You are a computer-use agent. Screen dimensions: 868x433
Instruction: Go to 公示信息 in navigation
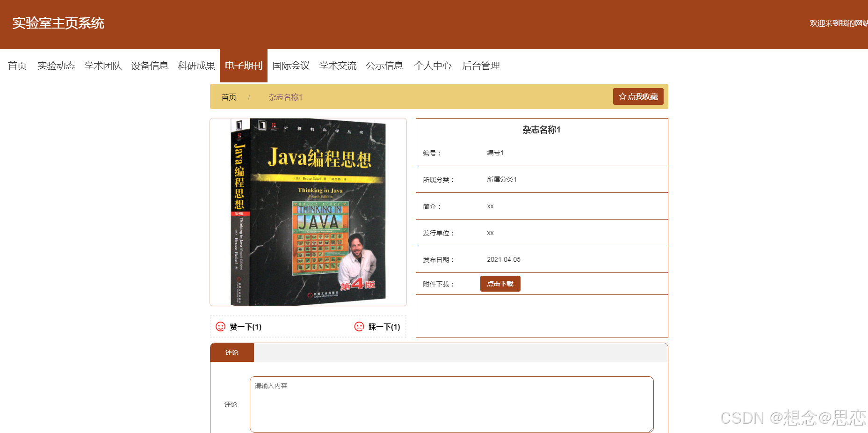[x=384, y=66]
